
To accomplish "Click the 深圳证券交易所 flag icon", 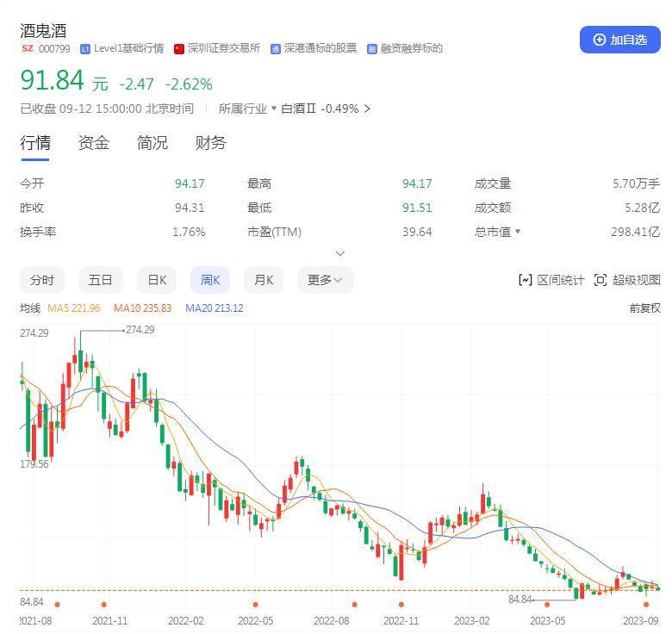I will pyautogui.click(x=178, y=49).
